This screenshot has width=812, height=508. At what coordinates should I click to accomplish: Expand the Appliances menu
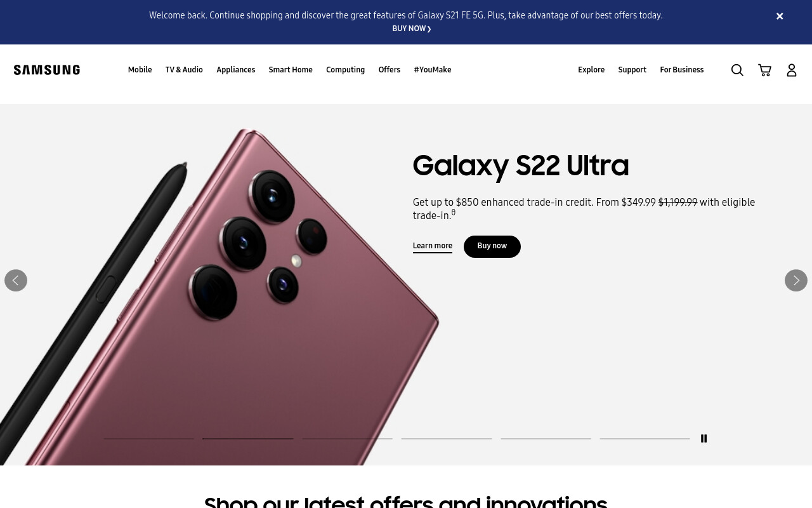coord(235,70)
